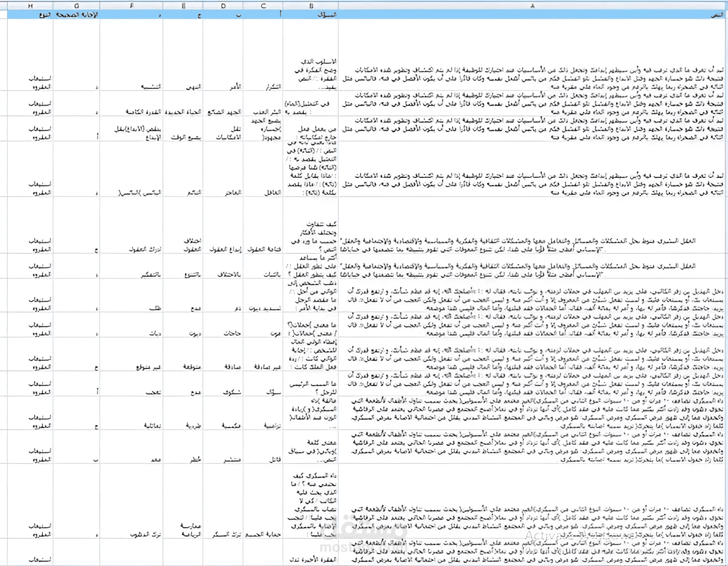Click the blue title cell 'ب' in column D
The height and width of the screenshot is (566, 728).
coord(223,15)
